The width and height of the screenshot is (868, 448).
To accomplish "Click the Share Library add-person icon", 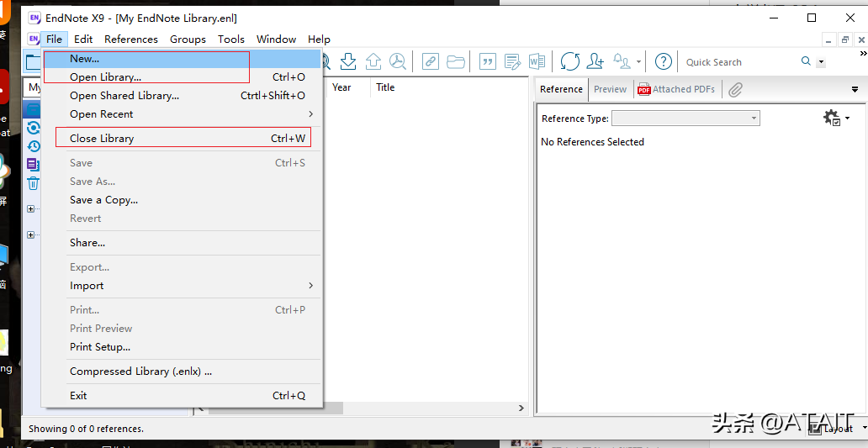I will (x=595, y=61).
